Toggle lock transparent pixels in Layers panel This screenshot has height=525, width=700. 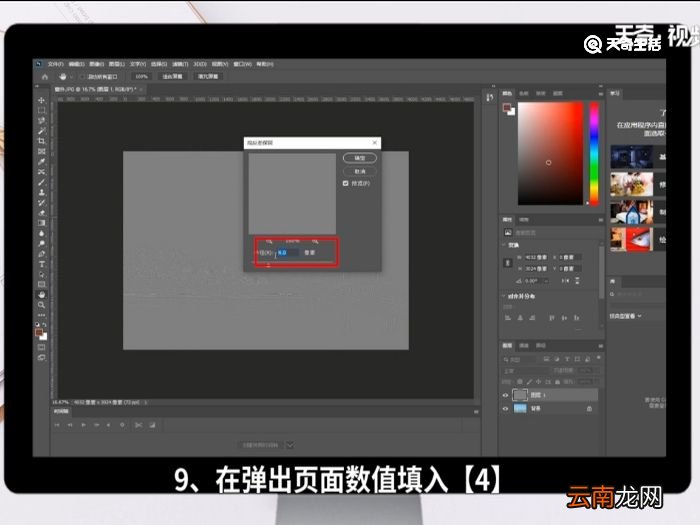tap(520, 382)
